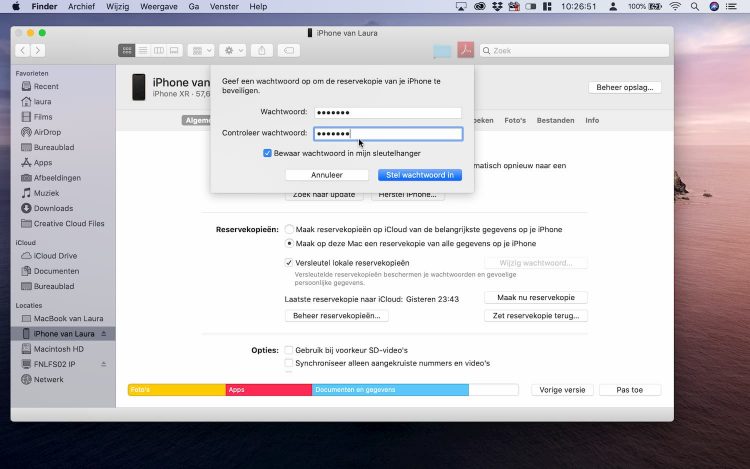Toggle Versleutel lokale reservekopieën checkbox

tap(289, 263)
